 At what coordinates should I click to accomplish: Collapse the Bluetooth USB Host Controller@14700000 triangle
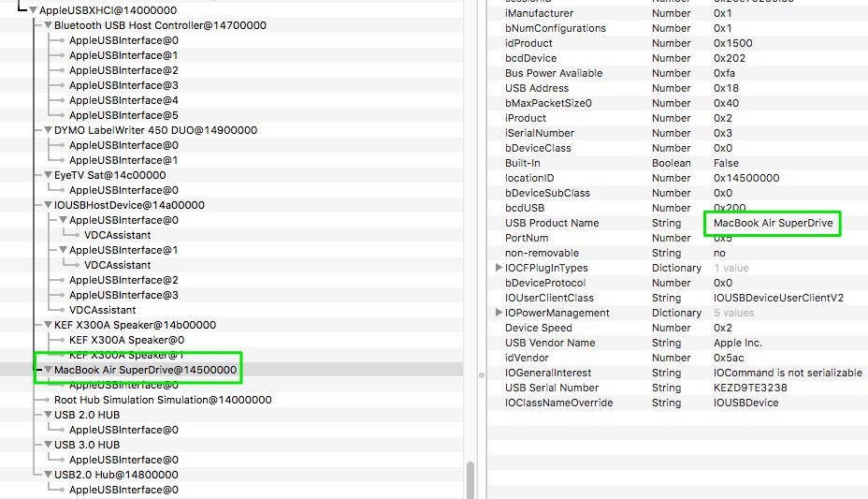point(48,25)
